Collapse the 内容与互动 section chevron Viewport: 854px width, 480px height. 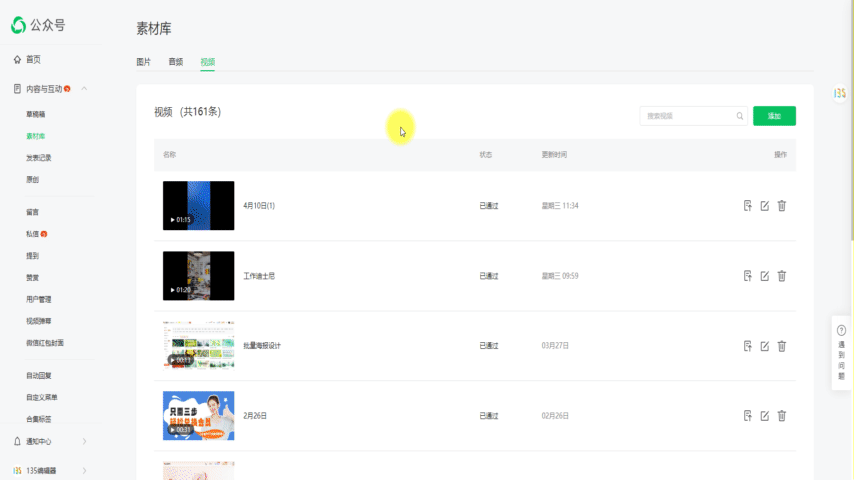coord(84,88)
